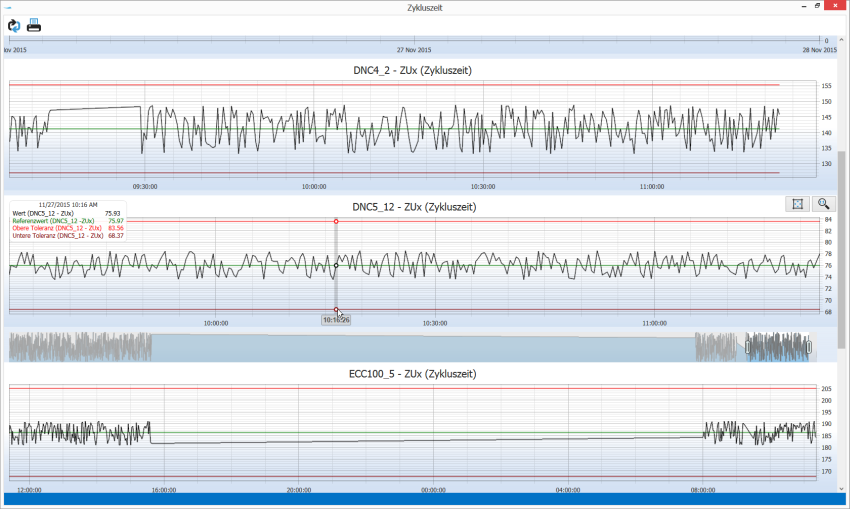Click the selected range window in overview navigator

pyautogui.click(x=778, y=347)
